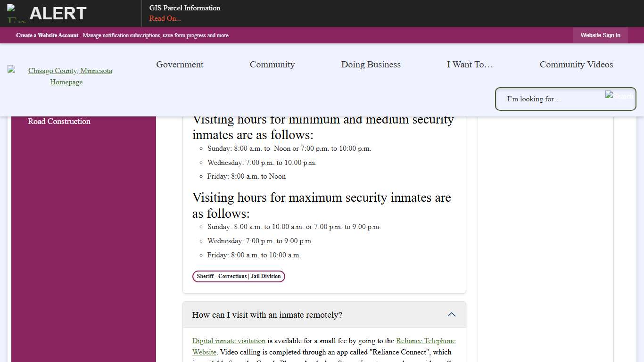Viewport: 644px width, 362px height.
Task: Select Road Construction in the sidebar
Action: 59,121
